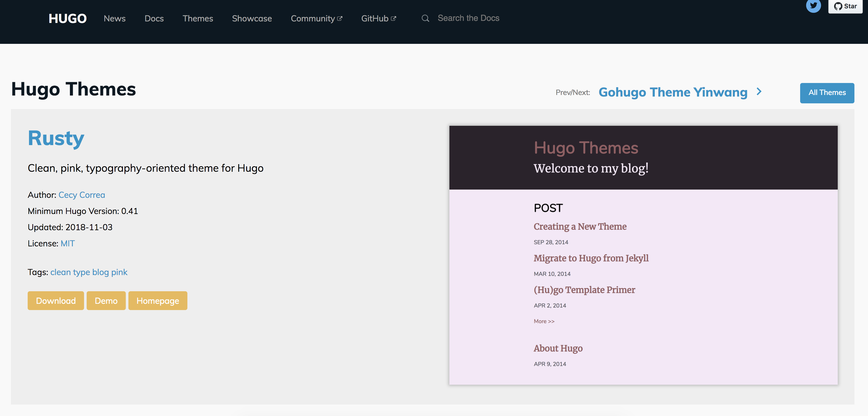Open the Rusty theme Demo
This screenshot has width=868, height=416.
coord(106,300)
